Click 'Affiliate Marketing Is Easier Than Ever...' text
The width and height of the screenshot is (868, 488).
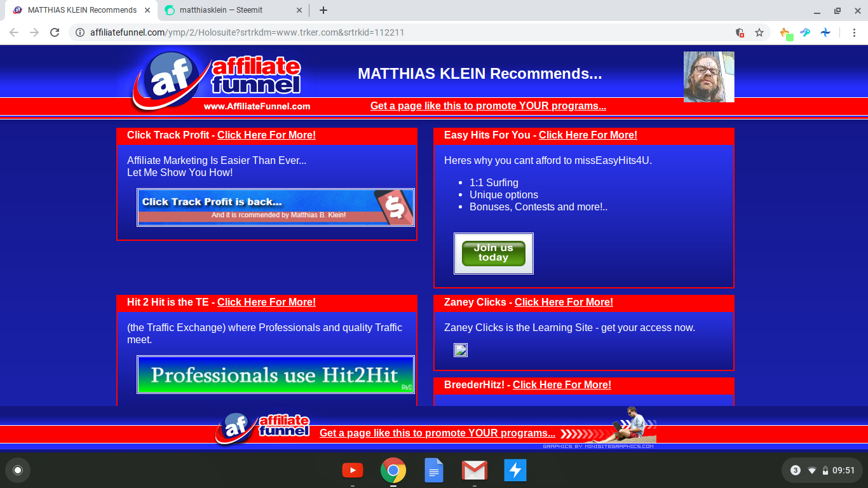217,160
